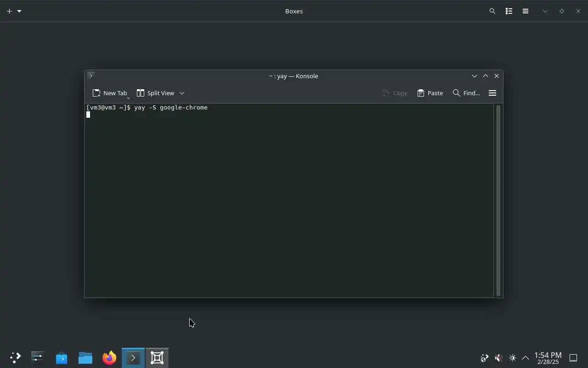Open a New Tab in Konsole
The width and height of the screenshot is (588, 368).
110,93
